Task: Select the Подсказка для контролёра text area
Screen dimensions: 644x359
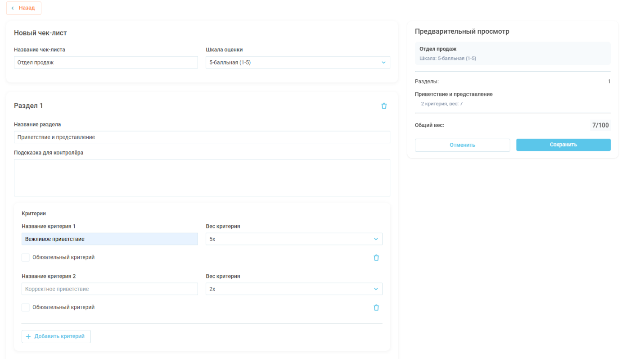Action: [x=202, y=177]
